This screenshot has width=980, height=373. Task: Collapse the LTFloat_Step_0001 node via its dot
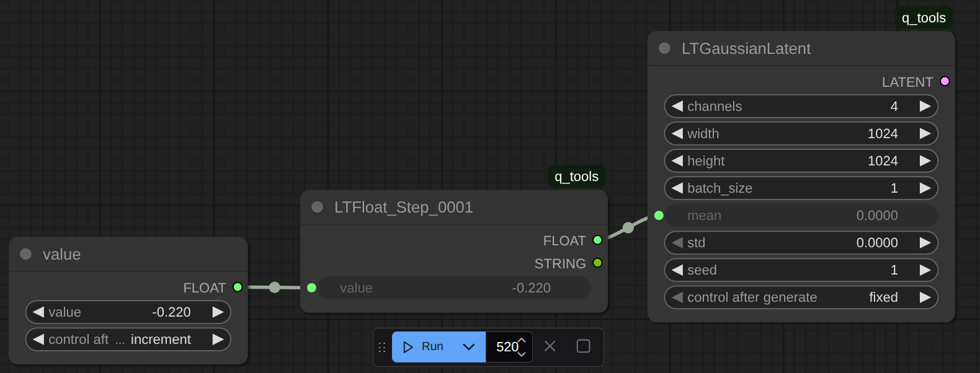pyautogui.click(x=317, y=207)
